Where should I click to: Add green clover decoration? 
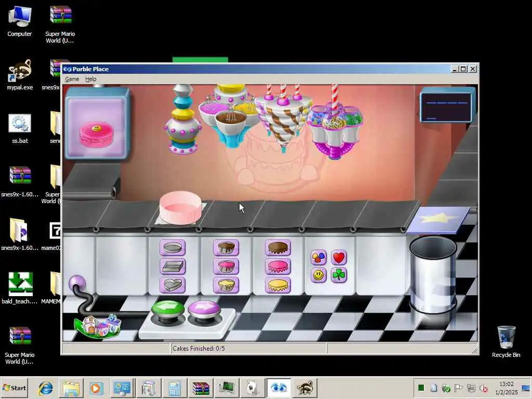[339, 275]
